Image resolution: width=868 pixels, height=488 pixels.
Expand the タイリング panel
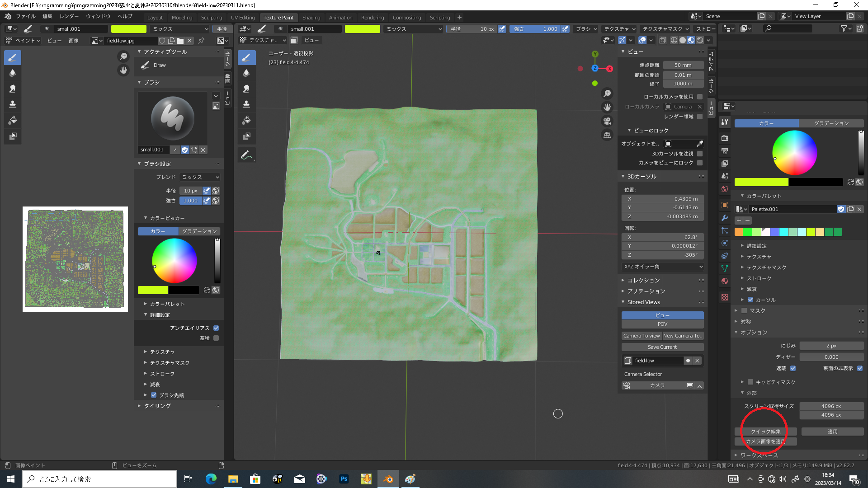[x=157, y=406]
